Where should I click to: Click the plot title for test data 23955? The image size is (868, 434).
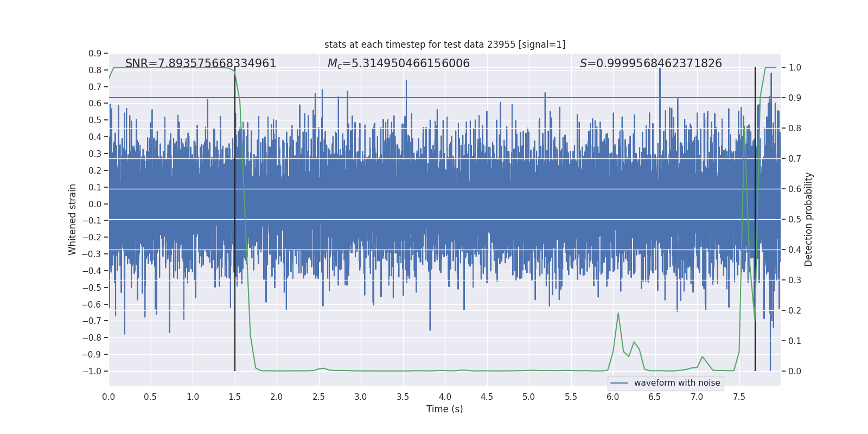tap(445, 44)
